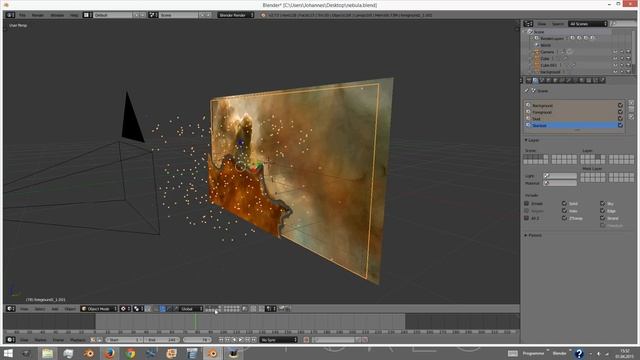Screen dimensions: 640x360
Task: Open the 3D View editor type icon
Action: pyautogui.click(x=10, y=309)
